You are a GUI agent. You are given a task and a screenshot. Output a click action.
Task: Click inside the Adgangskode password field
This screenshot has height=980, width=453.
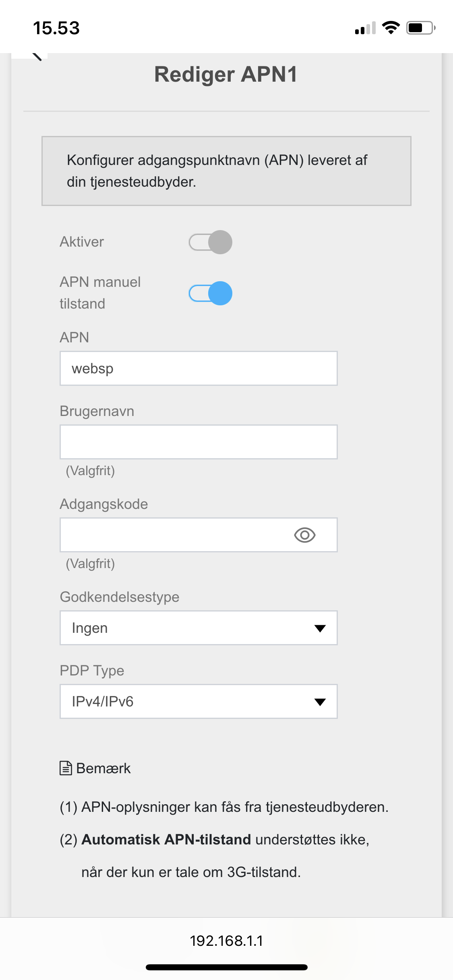click(173, 535)
